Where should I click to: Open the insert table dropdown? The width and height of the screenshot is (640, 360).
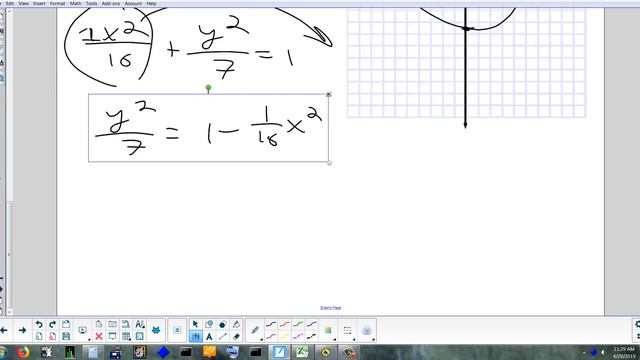pyautogui.click(x=127, y=336)
